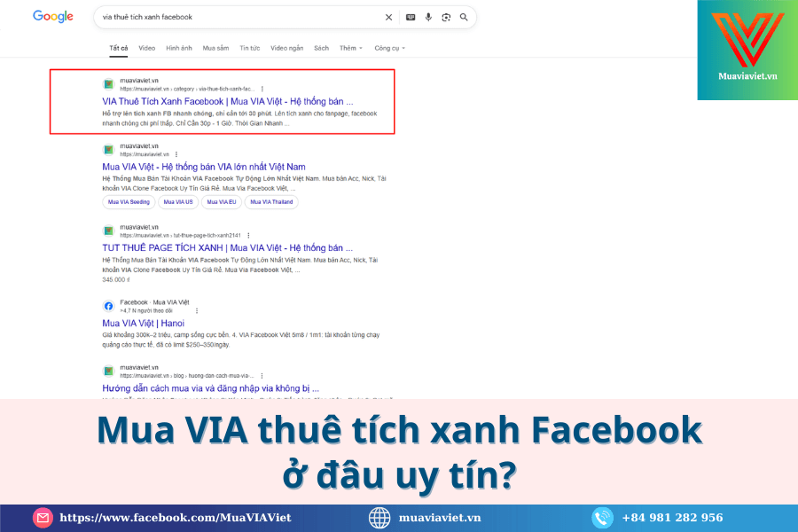Image resolution: width=798 pixels, height=532 pixels.
Task: Open the on-screen keyboard input tool
Action: click(x=411, y=18)
